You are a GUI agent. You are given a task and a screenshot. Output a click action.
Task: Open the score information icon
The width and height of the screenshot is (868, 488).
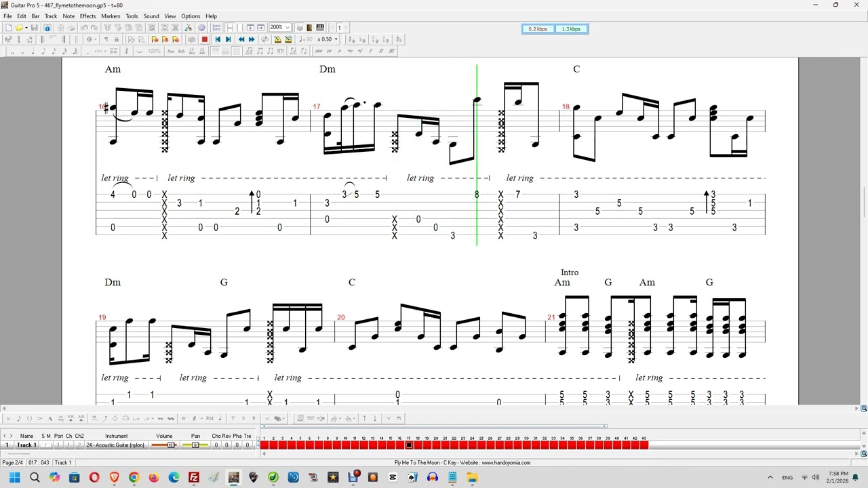[x=47, y=28]
